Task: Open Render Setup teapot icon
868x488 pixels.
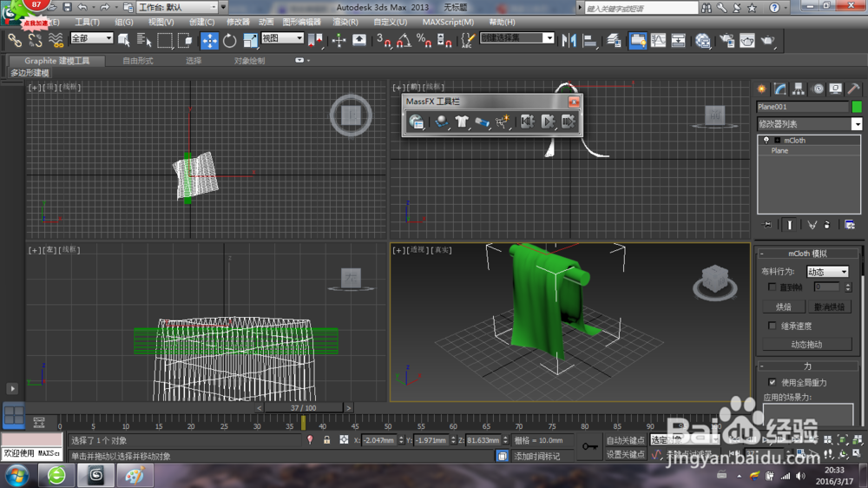Action: (x=727, y=41)
